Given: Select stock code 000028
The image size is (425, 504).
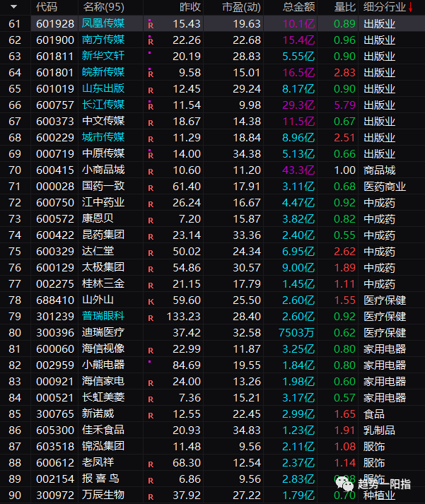Looking at the screenshot, I should [x=55, y=187].
